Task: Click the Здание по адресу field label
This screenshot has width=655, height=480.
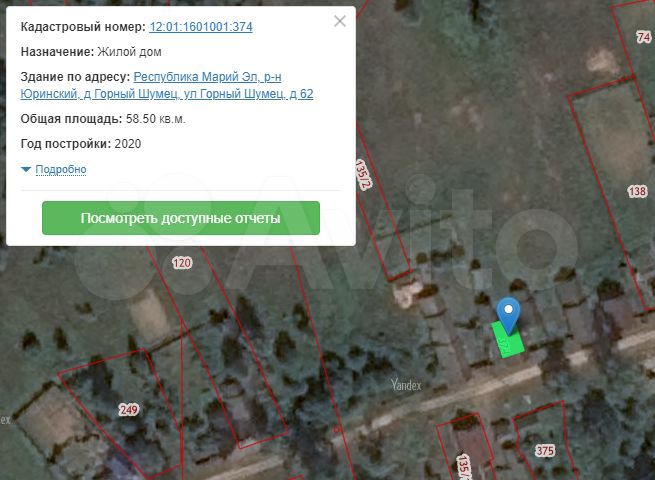Action: click(x=75, y=76)
